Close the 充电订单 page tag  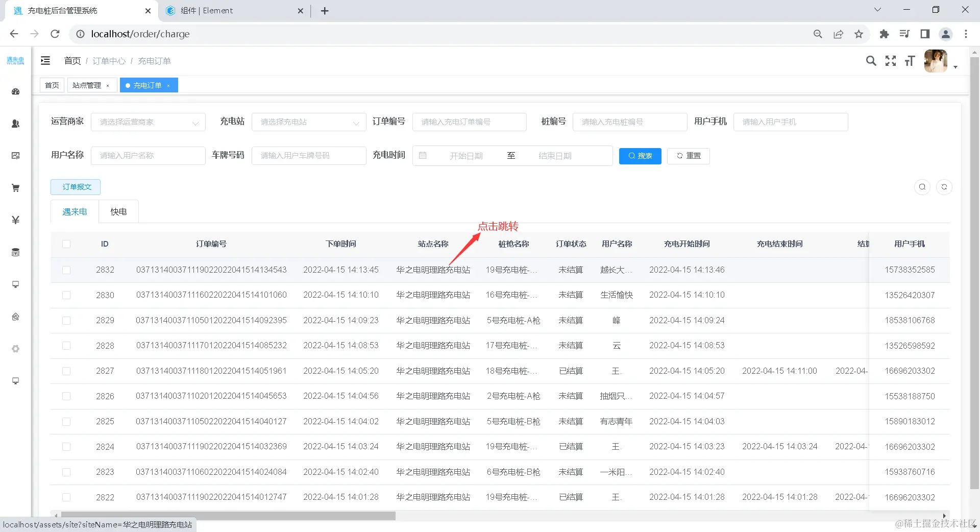[x=168, y=86]
